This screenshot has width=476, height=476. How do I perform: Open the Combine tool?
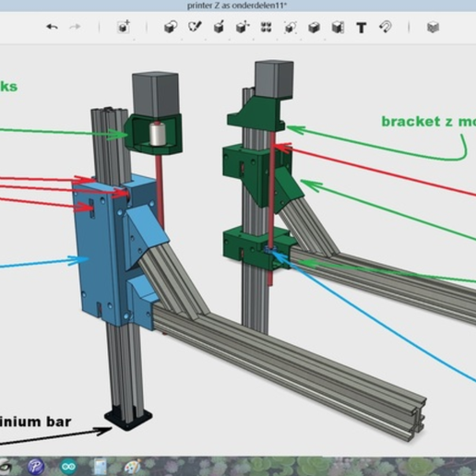point(314,28)
